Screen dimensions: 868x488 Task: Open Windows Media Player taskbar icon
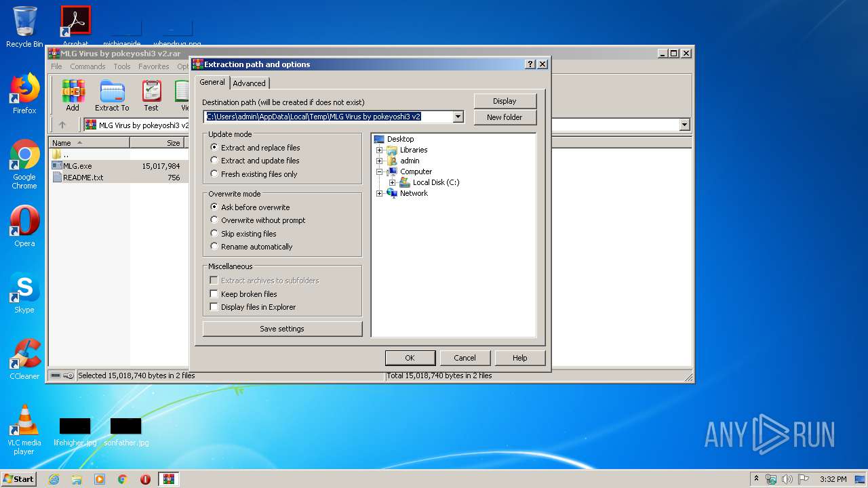click(x=100, y=479)
